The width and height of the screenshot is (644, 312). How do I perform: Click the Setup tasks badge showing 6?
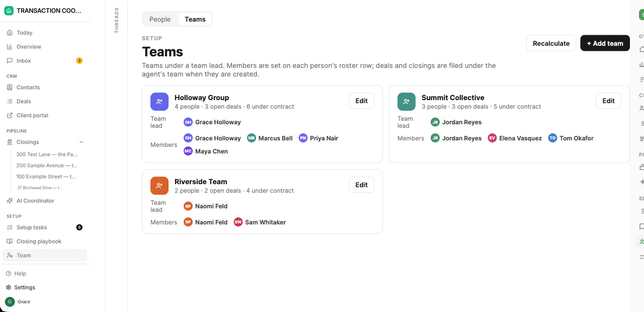(79, 227)
